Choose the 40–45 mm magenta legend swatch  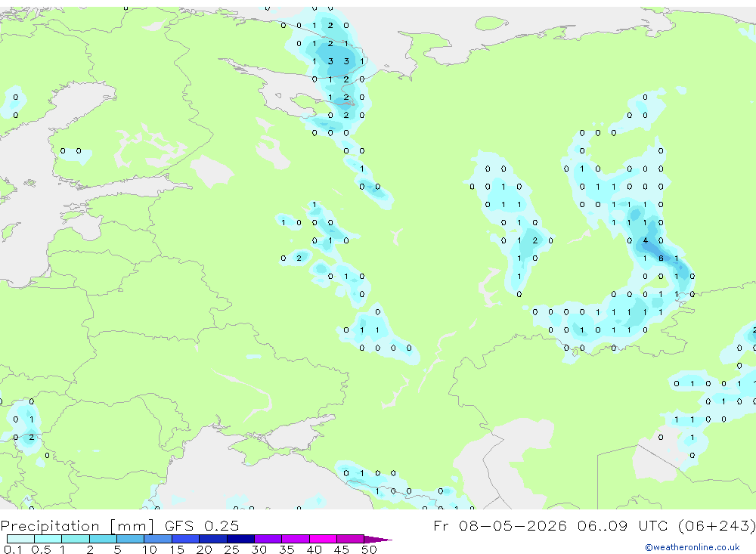click(323, 539)
